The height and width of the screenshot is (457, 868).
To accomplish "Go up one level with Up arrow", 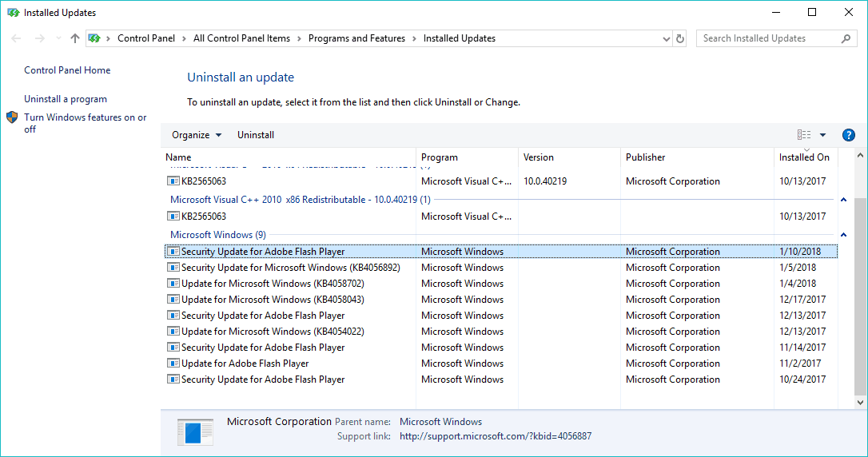I will click(x=75, y=38).
